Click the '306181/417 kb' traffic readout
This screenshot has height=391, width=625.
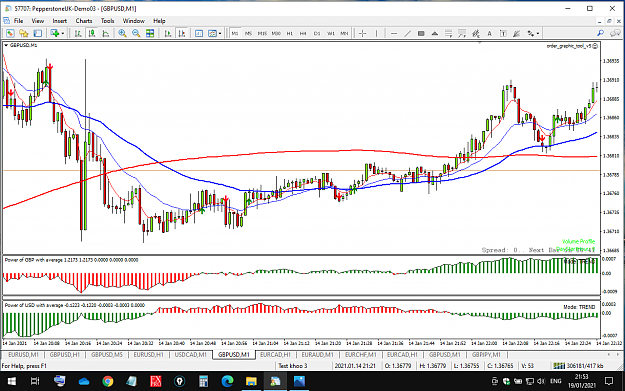(x=585, y=365)
